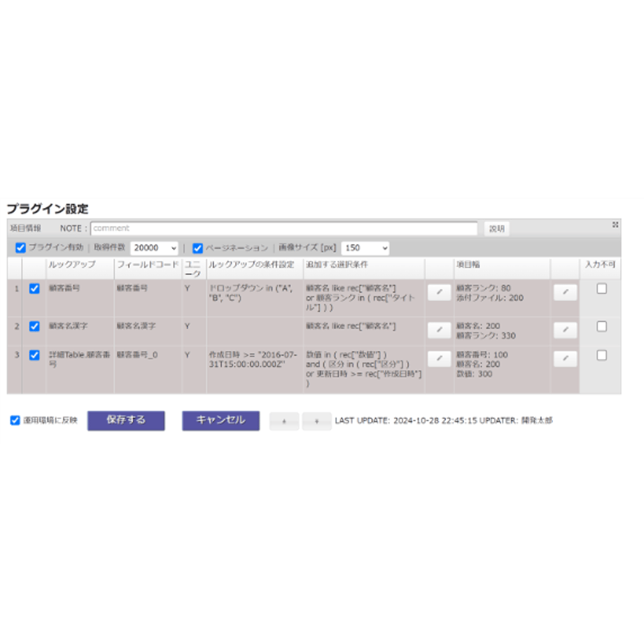Click the 顧客ランク: 80 width text
This screenshot has width=644, height=644.
click(x=484, y=288)
